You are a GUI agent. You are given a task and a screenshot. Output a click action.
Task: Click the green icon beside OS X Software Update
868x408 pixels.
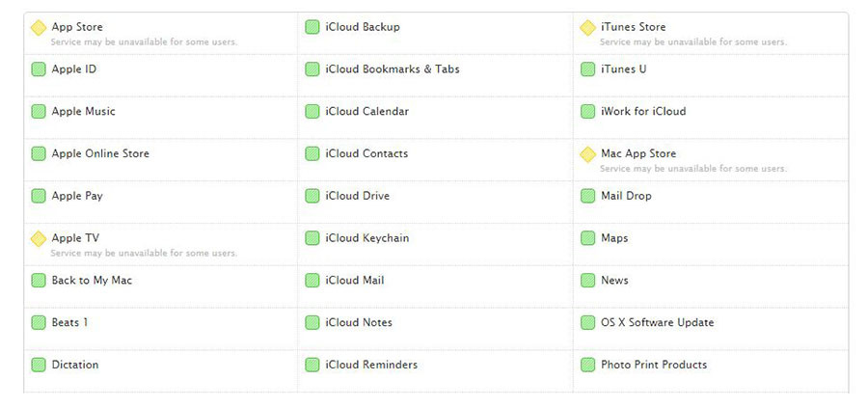[x=587, y=323]
